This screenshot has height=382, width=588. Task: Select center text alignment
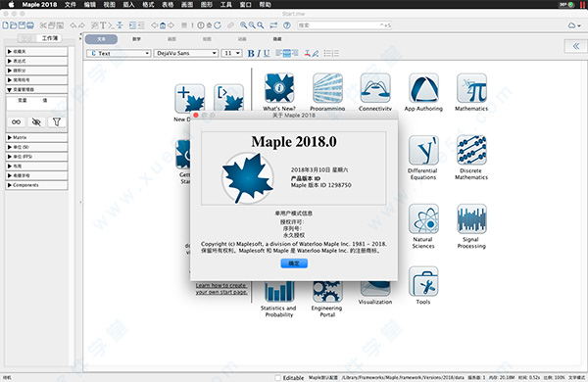tap(287, 53)
